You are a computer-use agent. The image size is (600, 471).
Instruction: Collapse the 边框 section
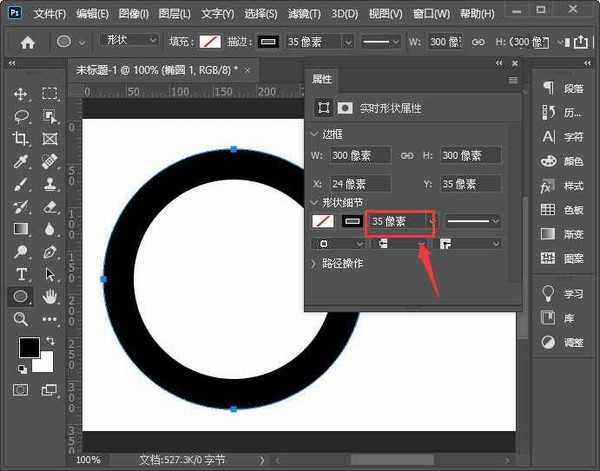[x=314, y=134]
